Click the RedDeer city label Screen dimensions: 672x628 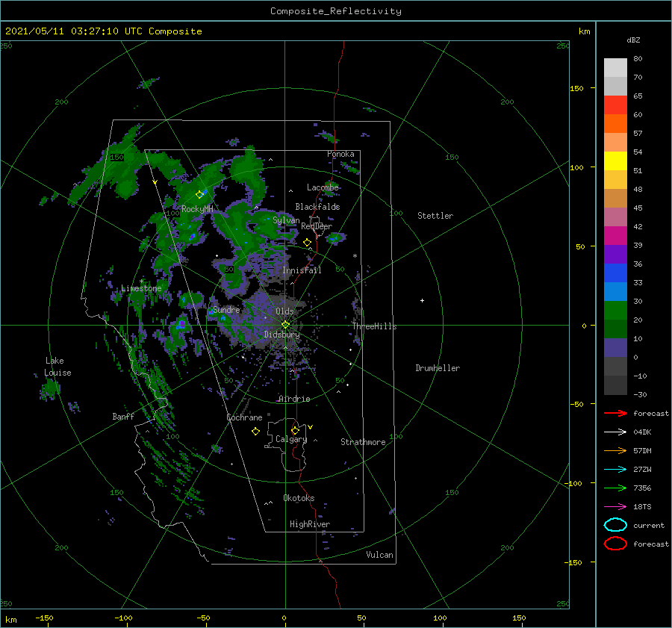point(317,226)
